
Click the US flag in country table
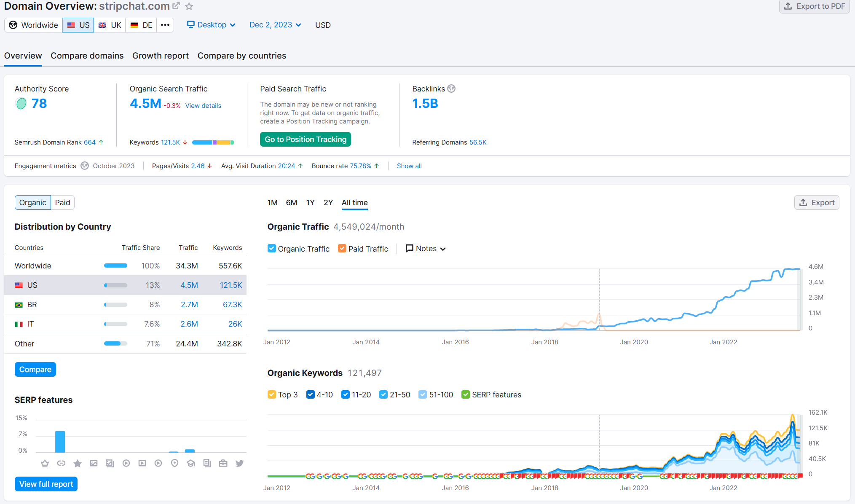coord(19,285)
